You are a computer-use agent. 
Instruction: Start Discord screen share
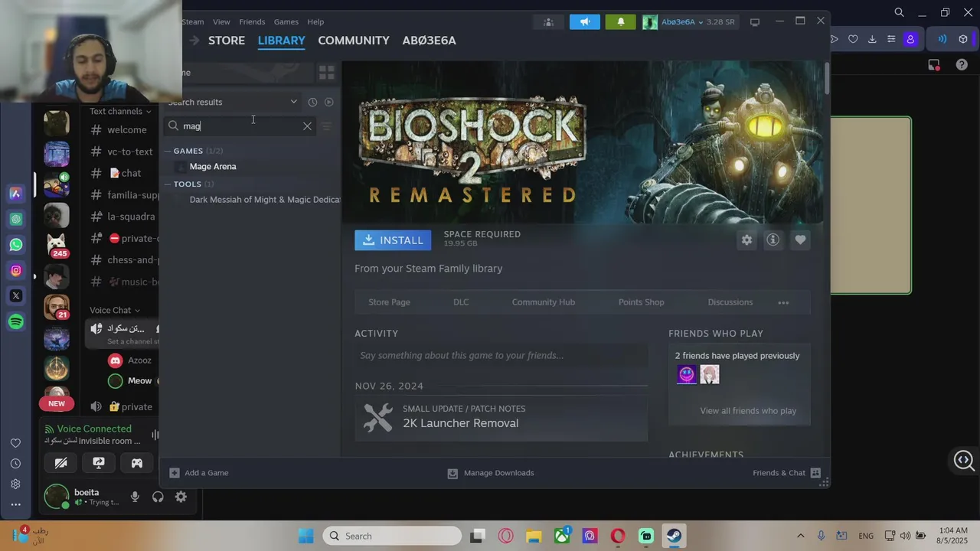(99, 463)
